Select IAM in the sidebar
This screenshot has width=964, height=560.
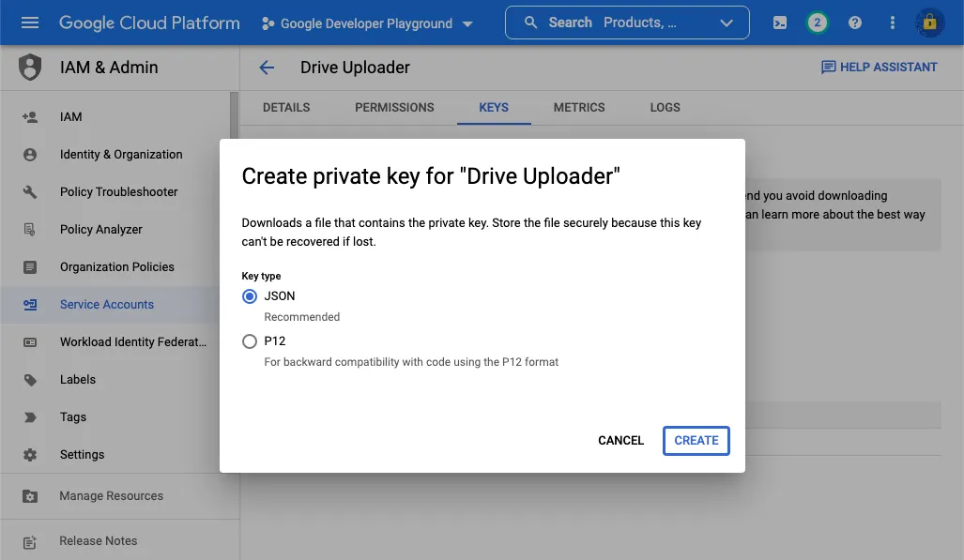[x=71, y=116]
